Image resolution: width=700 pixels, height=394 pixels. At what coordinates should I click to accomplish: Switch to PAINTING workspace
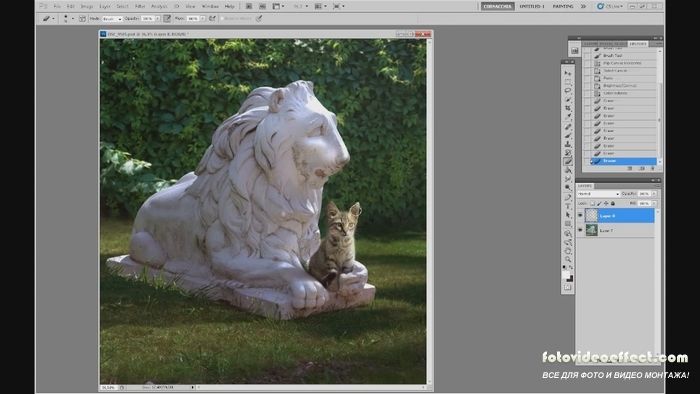(x=562, y=6)
